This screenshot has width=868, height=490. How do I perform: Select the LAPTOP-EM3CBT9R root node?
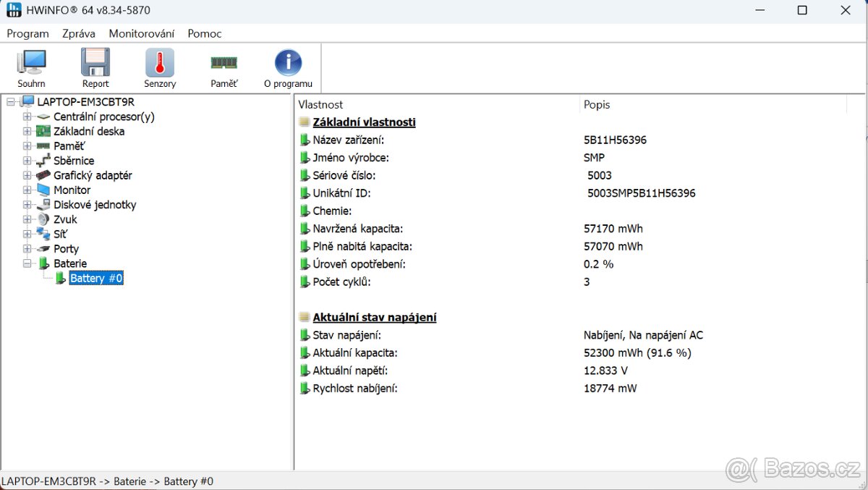click(85, 101)
